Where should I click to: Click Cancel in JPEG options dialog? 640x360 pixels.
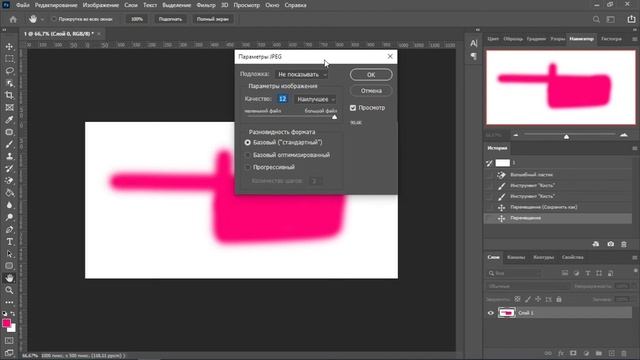pos(371,91)
